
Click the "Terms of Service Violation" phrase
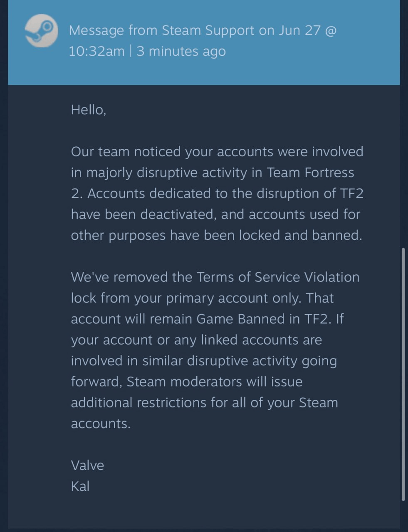click(x=278, y=277)
